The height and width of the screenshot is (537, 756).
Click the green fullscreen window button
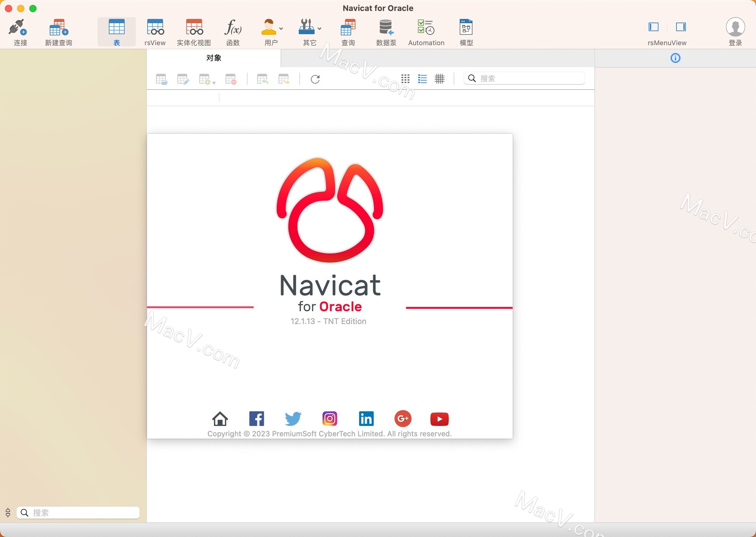pos(33,8)
